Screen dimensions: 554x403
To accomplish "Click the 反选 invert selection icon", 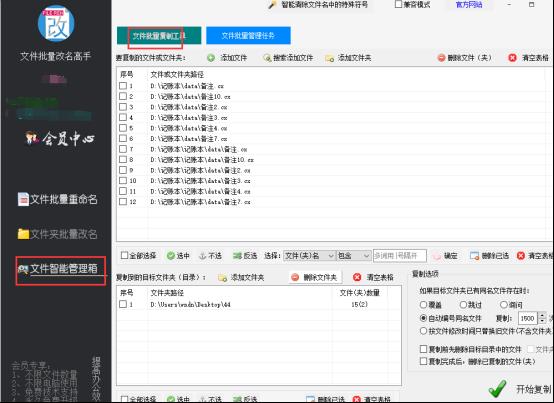I will pos(237,256).
